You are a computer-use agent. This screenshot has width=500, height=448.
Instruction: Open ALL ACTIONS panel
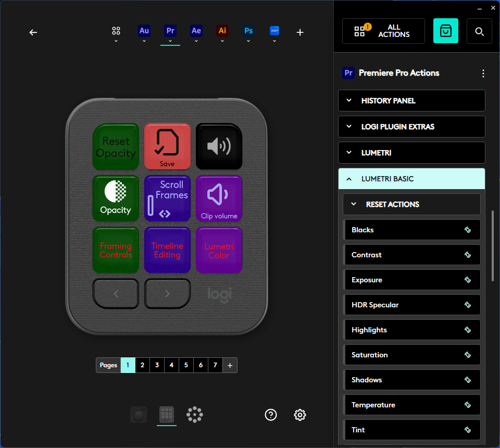click(383, 31)
